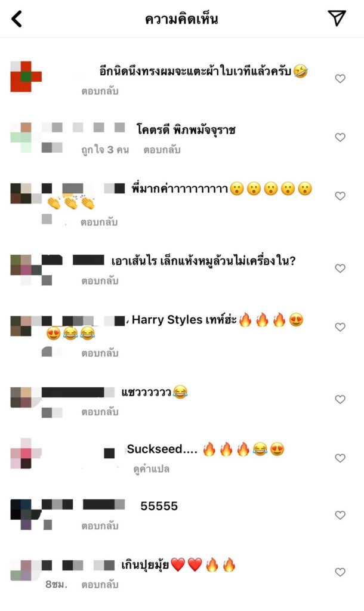Viewport: 364px width, 611px height.
Task: Tap ตอบกลับ under the 55555 comment
Action: pos(100,526)
